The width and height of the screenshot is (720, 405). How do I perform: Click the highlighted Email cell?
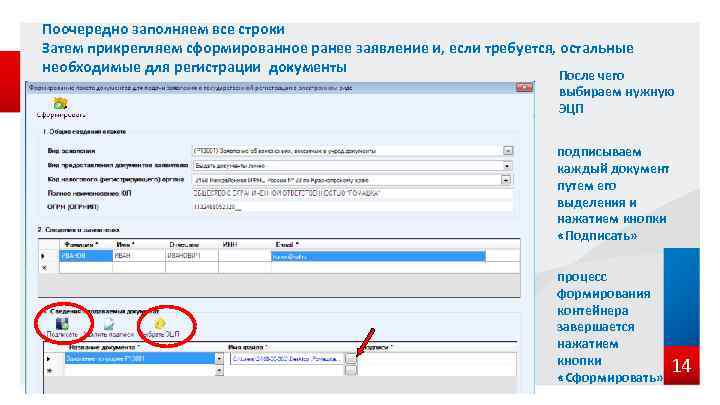[378, 256]
